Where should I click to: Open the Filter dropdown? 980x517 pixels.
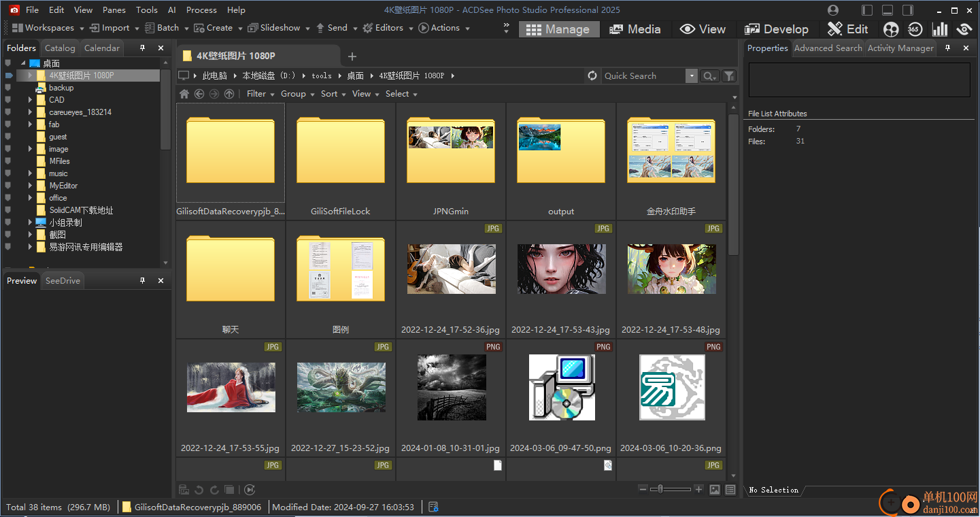point(260,94)
